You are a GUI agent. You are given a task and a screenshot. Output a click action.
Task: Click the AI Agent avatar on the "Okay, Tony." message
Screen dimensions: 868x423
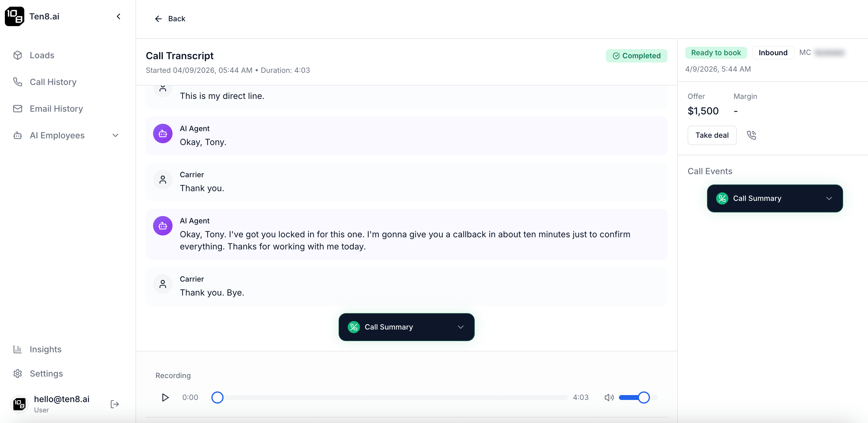(x=163, y=134)
